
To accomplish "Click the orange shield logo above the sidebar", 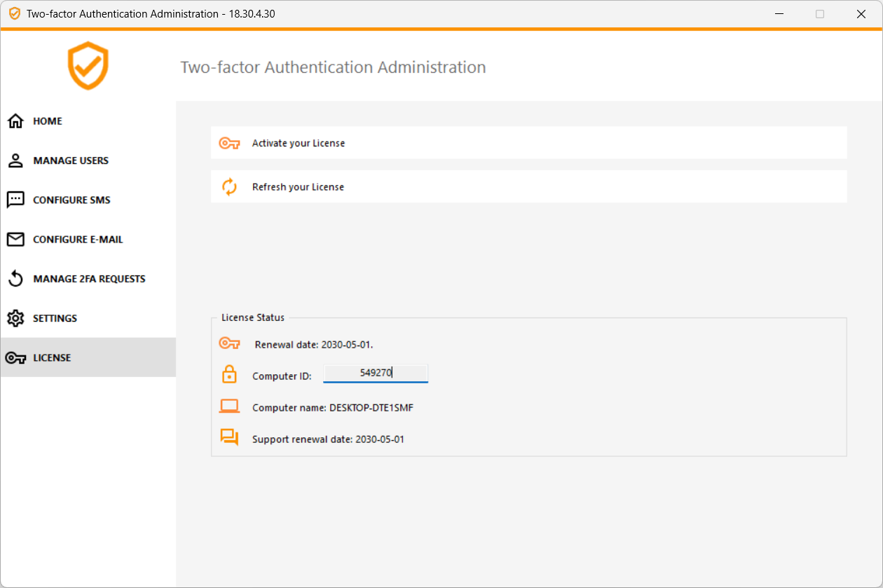I will 88,66.
